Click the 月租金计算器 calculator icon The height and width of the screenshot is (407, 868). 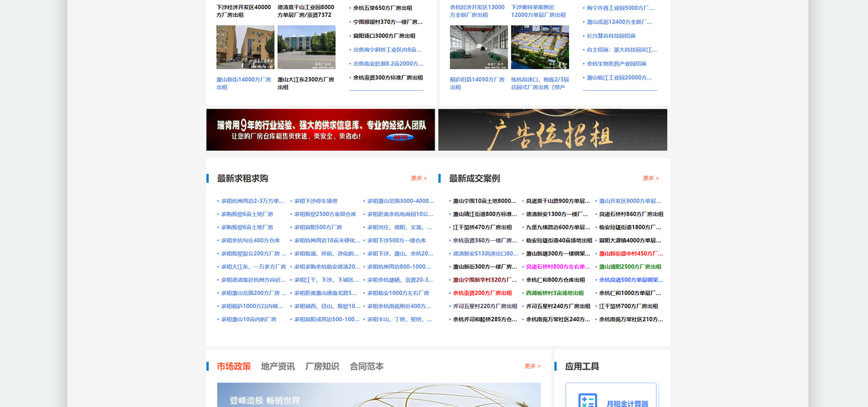click(x=588, y=400)
